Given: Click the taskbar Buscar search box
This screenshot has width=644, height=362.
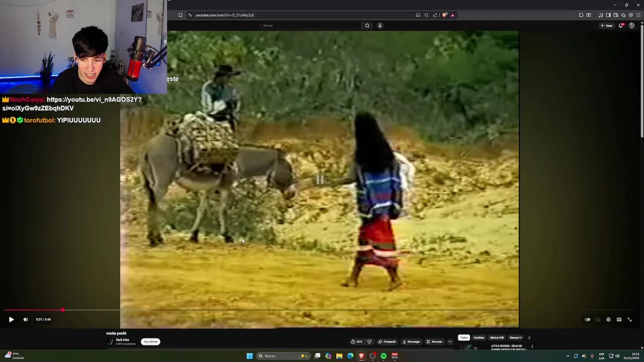Looking at the screenshot, I should coord(283,356).
